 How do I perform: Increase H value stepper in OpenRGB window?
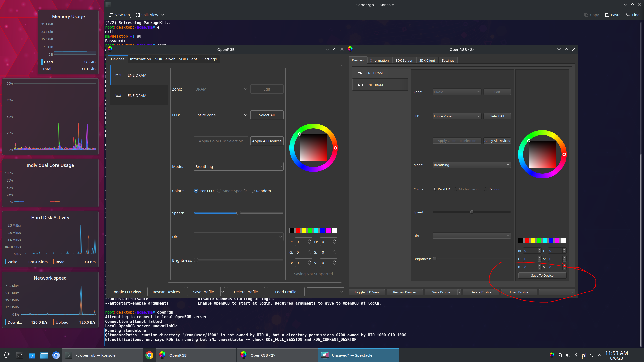pos(335,240)
